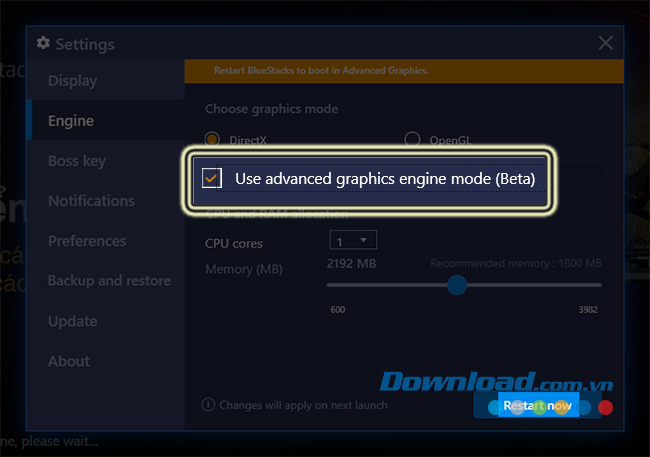Screen dimensions: 650x457
Task: Switch to the Engine tab
Action: click(x=71, y=121)
